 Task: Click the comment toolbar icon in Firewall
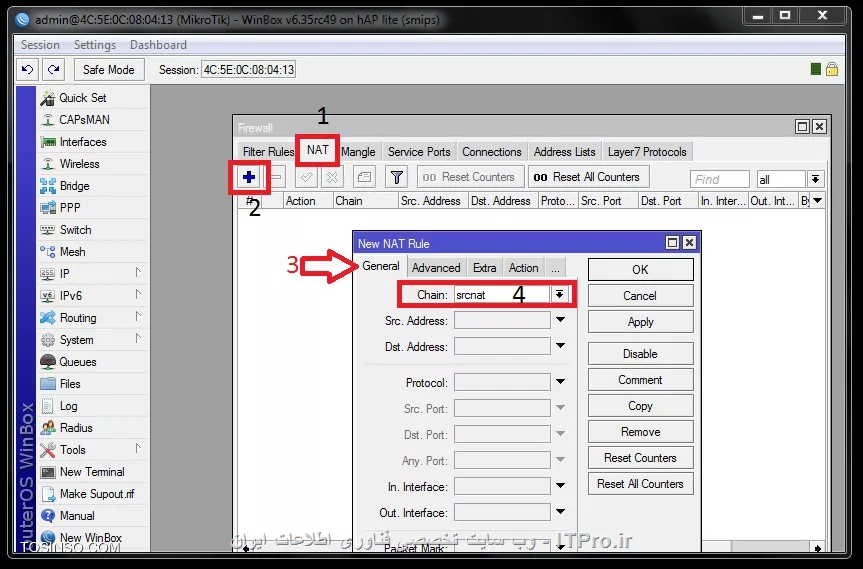[x=364, y=177]
